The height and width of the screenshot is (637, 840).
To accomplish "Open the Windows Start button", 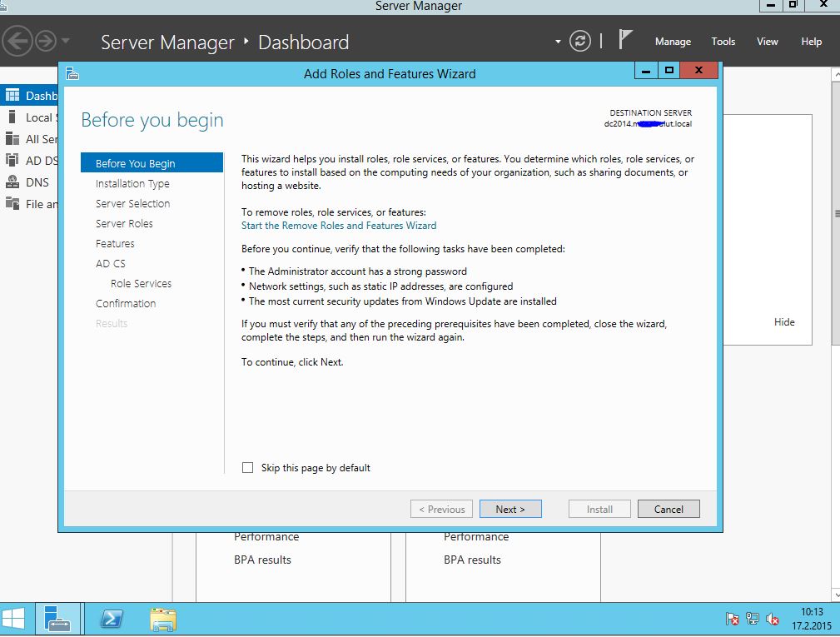I will click(13, 618).
